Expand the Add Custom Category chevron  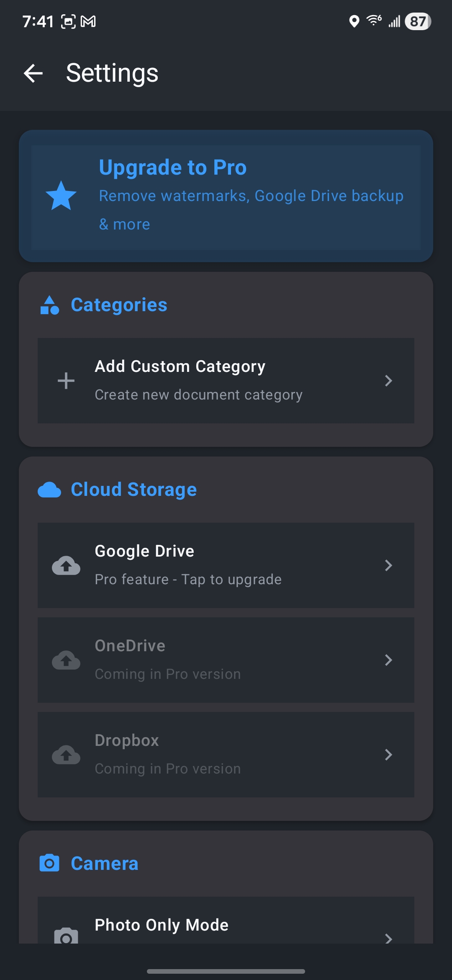coord(388,381)
